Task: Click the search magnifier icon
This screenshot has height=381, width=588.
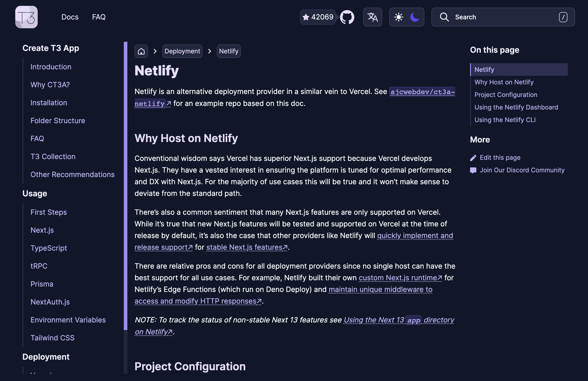Action: click(x=444, y=17)
